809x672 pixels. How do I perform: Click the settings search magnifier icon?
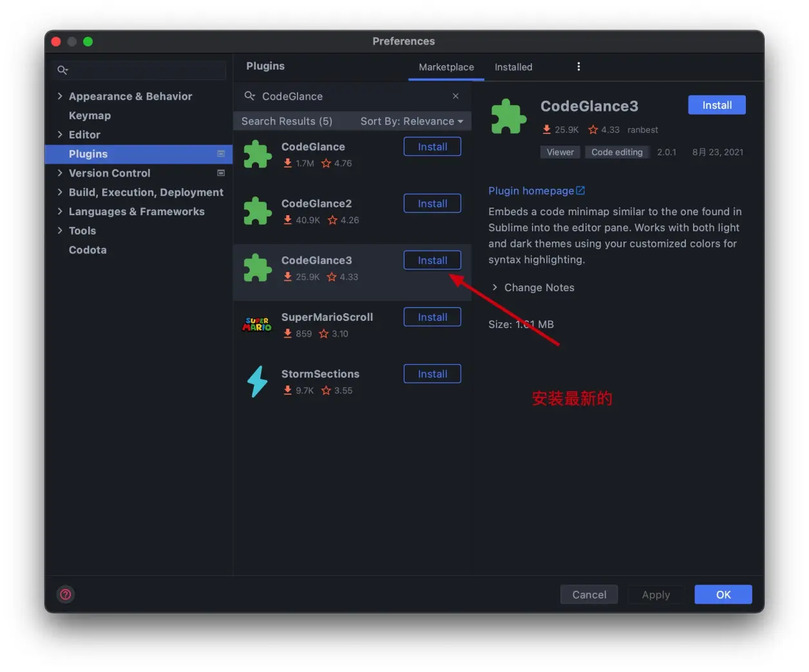coord(62,70)
